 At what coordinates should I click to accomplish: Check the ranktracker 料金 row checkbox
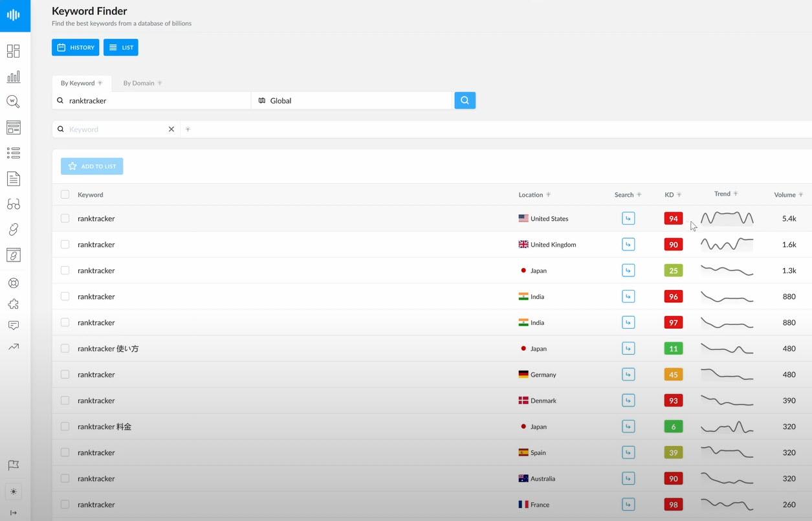(65, 427)
